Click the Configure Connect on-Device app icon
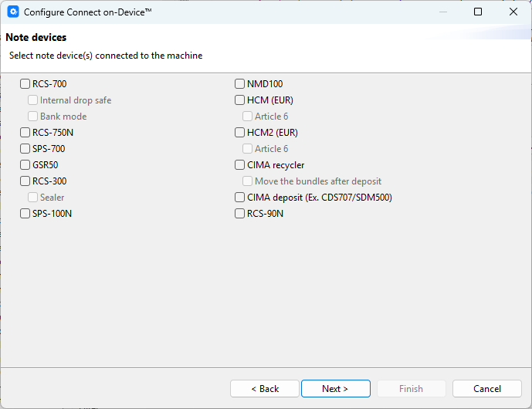Viewport: 532px width, 409px height. pyautogui.click(x=13, y=12)
